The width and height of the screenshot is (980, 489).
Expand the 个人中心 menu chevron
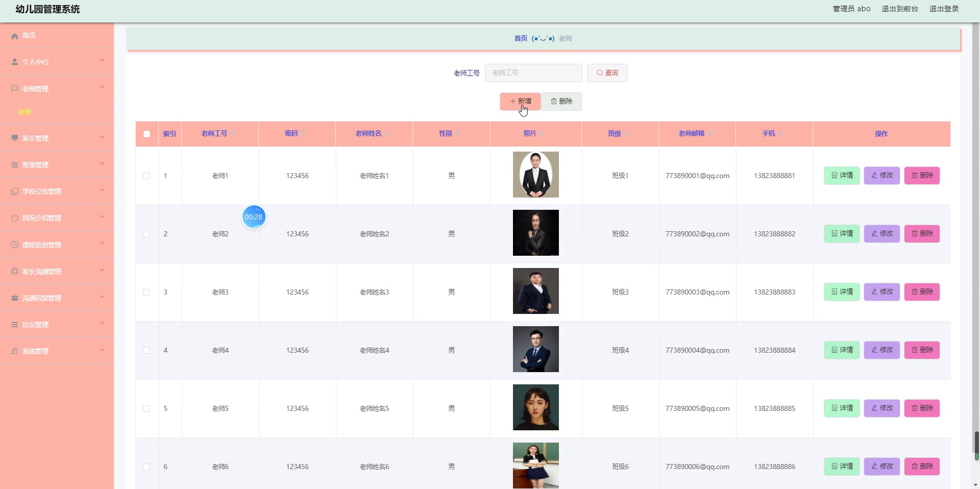pyautogui.click(x=102, y=61)
